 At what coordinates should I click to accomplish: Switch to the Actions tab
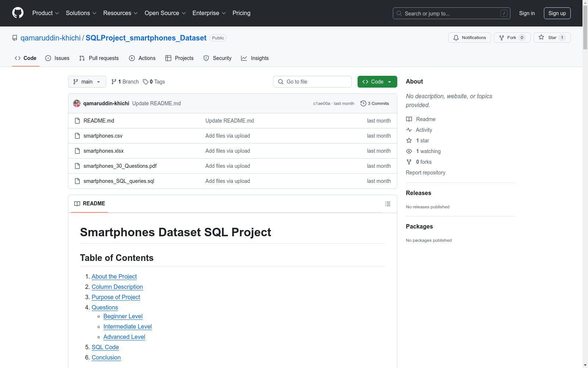142,58
